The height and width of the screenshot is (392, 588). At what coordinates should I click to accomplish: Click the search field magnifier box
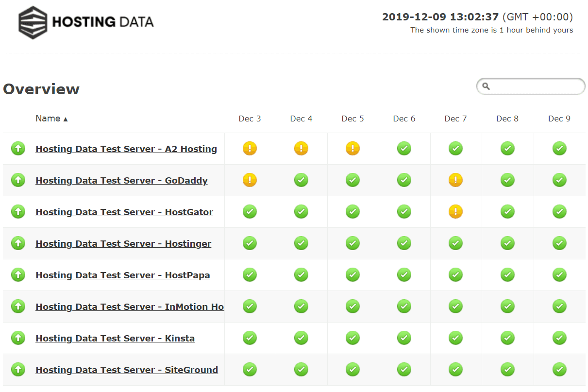pyautogui.click(x=531, y=86)
